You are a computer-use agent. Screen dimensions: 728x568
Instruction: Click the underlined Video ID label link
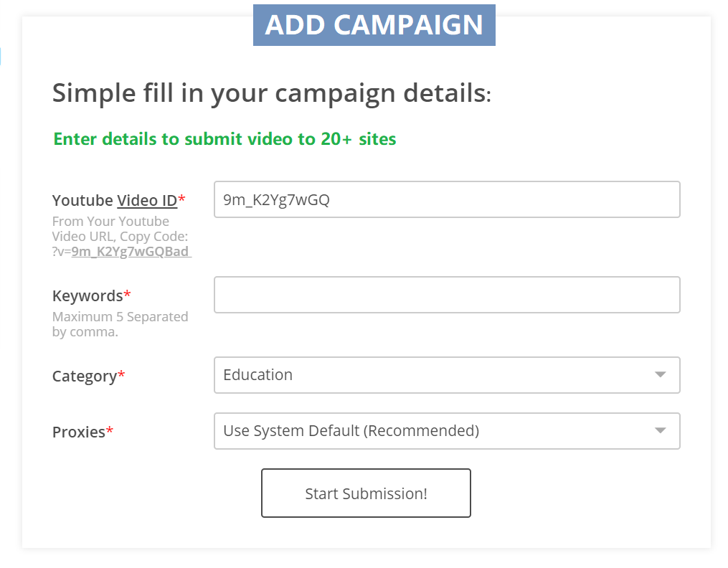pyautogui.click(x=147, y=200)
